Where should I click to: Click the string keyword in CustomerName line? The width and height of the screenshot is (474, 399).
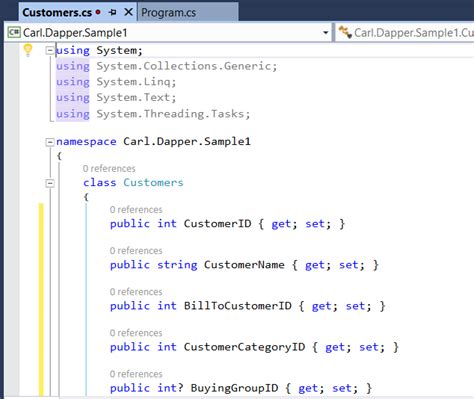pos(177,265)
